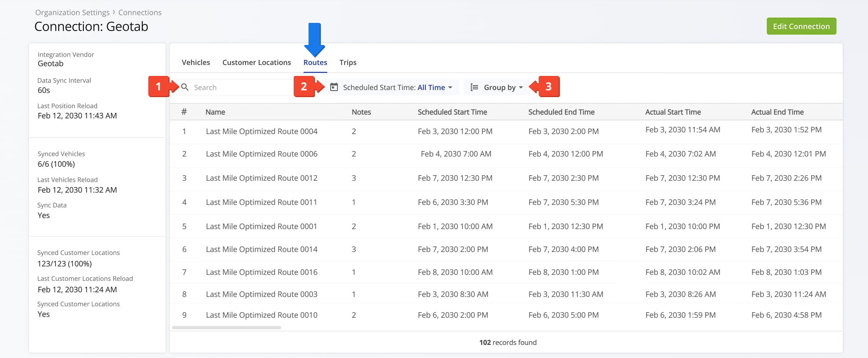Click actual end Feb 3, 2030 1:52 PM
Image resolution: width=868 pixels, height=358 pixels.
pyautogui.click(x=787, y=130)
